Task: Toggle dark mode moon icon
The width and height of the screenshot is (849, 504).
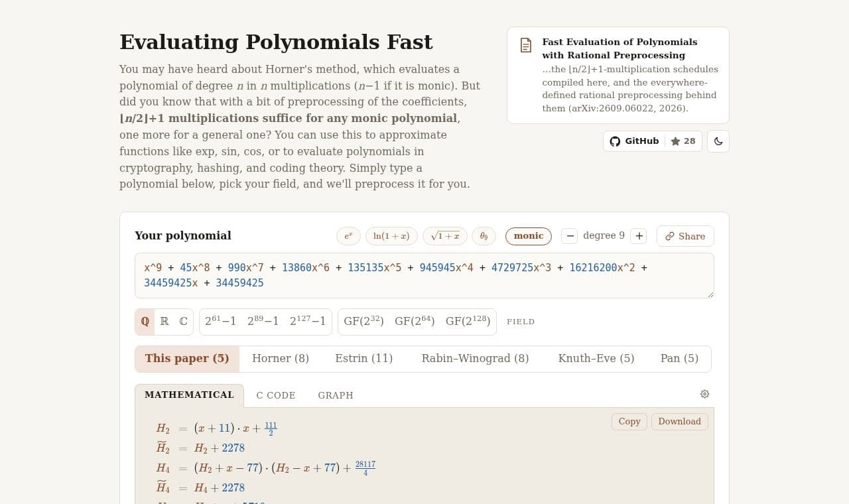Action: (x=718, y=141)
